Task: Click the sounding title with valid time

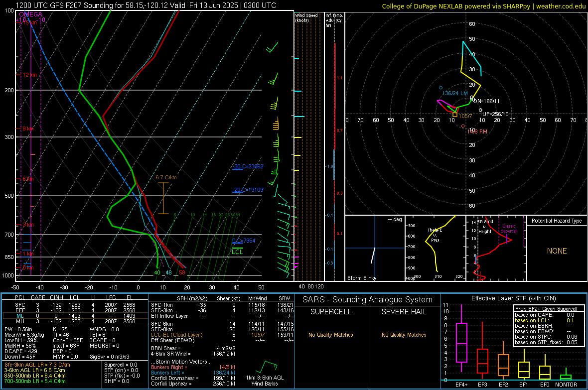Action: click(146, 5)
